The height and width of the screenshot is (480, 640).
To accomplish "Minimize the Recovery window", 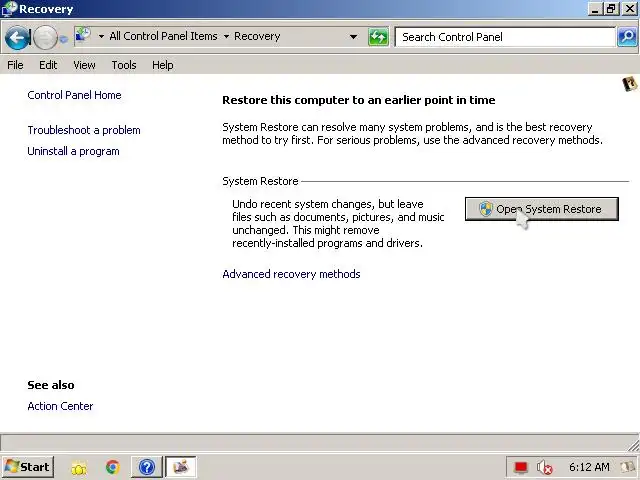I will pos(595,9).
